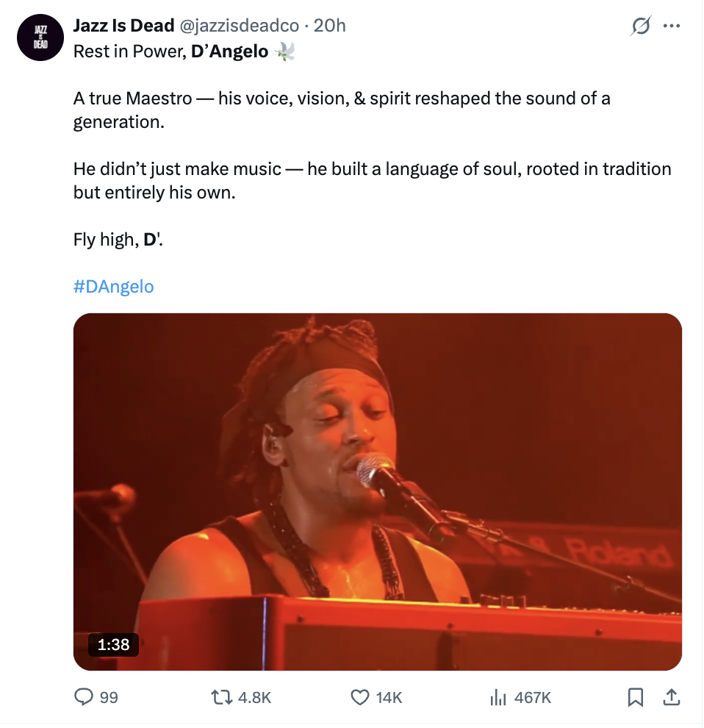This screenshot has height=728, width=704.
Task: Click the 99 replies count
Action: (x=109, y=697)
